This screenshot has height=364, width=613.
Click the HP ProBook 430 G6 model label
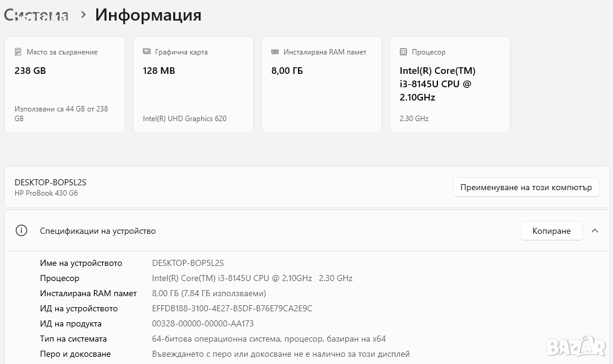(46, 193)
